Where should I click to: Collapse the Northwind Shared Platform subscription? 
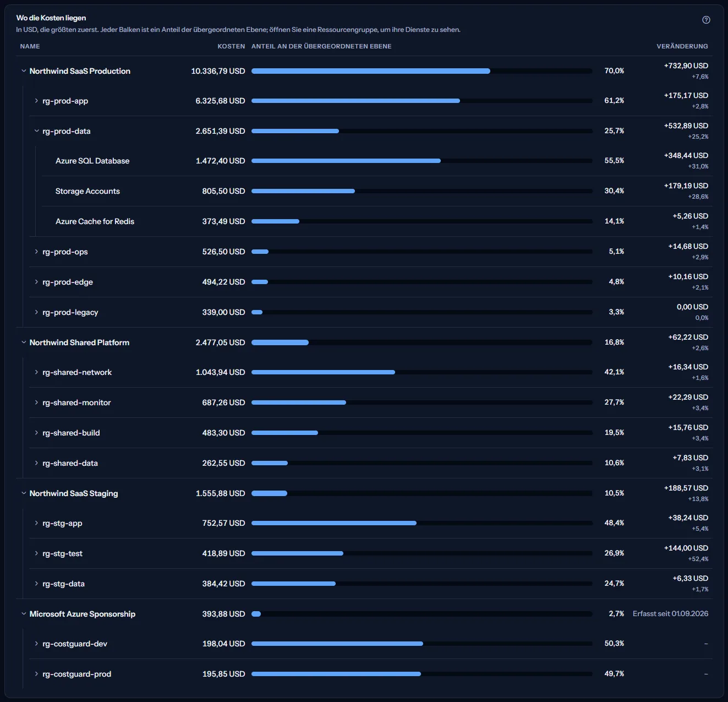(x=24, y=342)
